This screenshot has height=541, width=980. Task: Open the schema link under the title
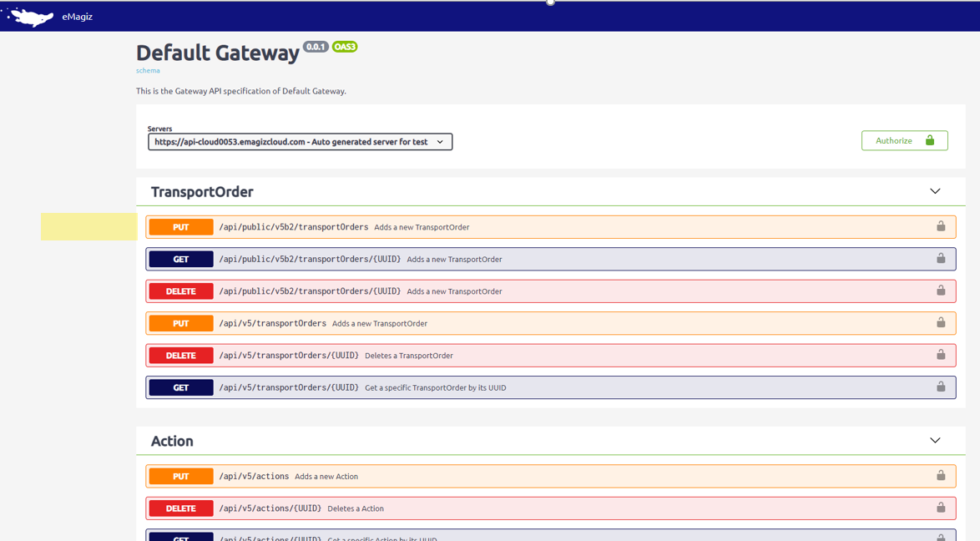click(148, 71)
